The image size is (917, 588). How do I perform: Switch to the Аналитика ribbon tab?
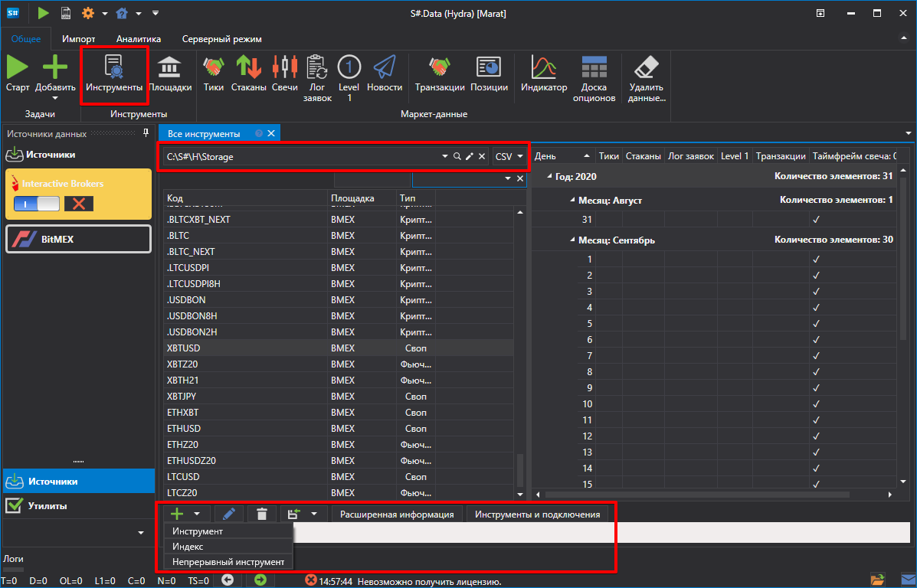click(x=139, y=39)
